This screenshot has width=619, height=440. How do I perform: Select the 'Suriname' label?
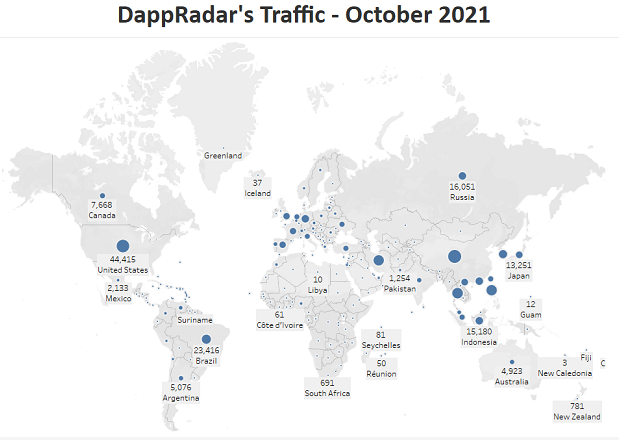click(x=195, y=320)
